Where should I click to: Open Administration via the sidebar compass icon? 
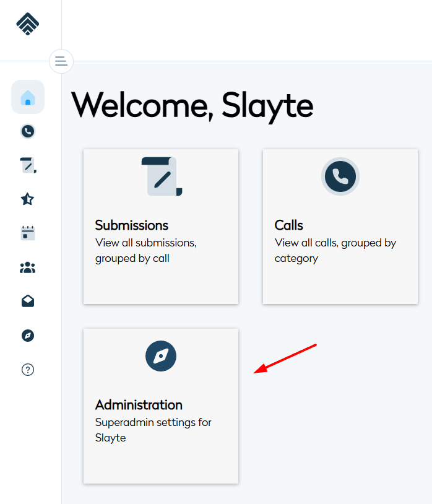coord(28,336)
